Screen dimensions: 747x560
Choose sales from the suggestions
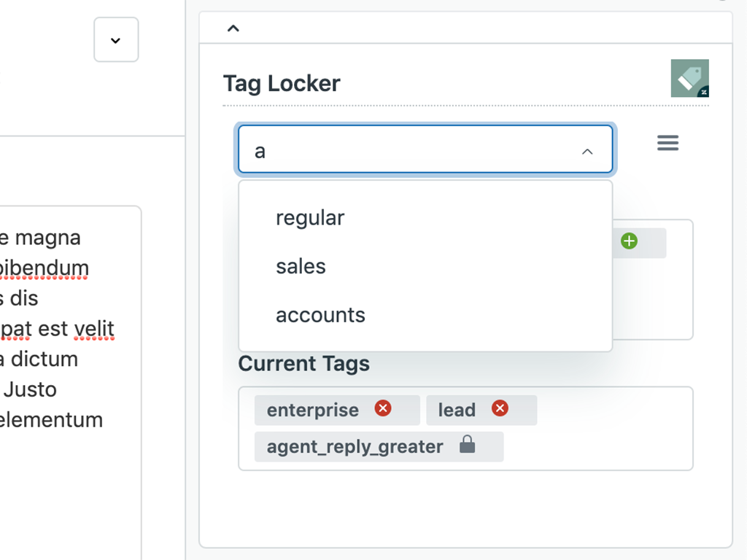tap(301, 266)
